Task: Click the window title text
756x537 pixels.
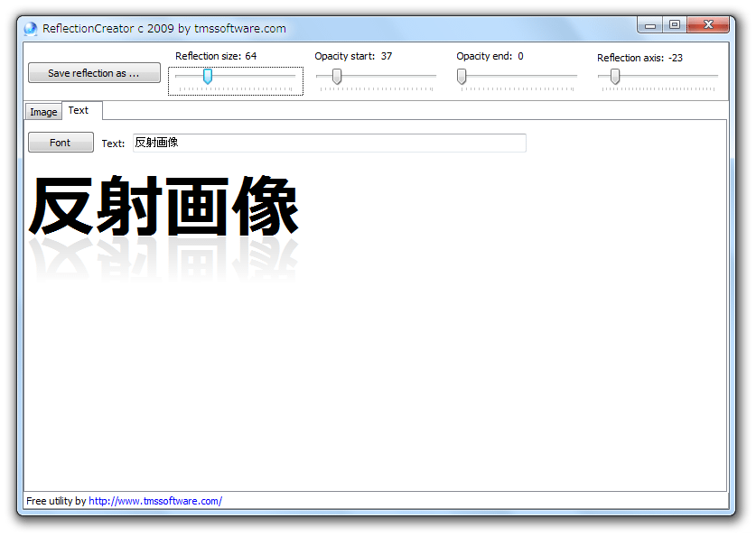Action: (x=163, y=28)
